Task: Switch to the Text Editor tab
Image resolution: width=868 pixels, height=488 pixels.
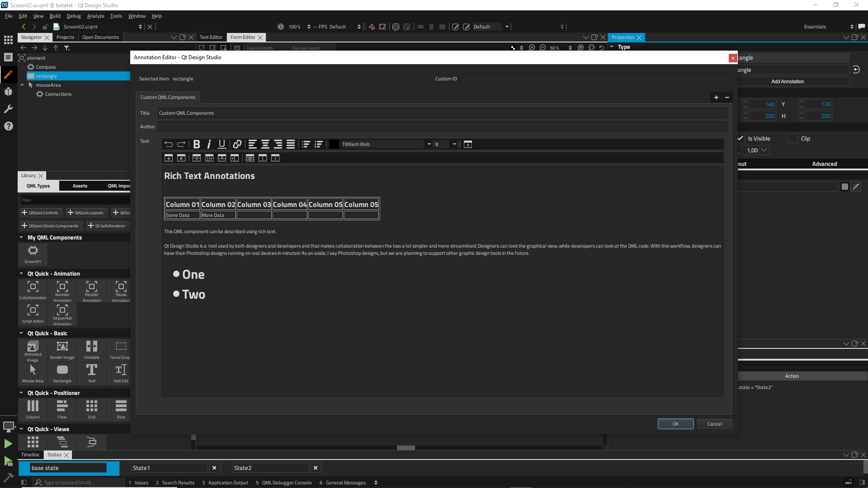Action: tap(211, 37)
